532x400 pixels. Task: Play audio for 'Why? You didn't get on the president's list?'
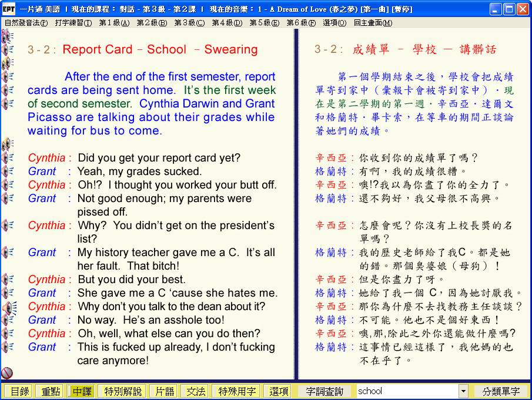[7, 226]
